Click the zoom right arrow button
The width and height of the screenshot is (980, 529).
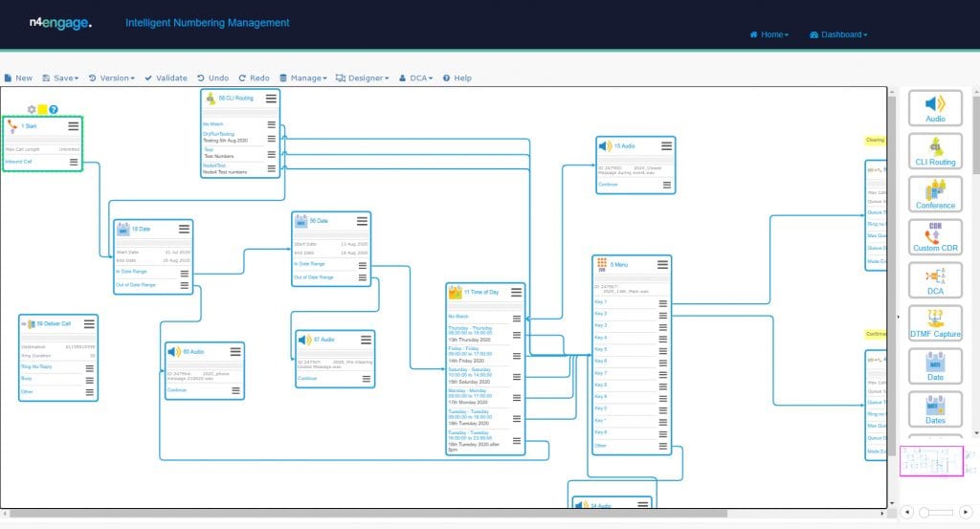[966, 512]
